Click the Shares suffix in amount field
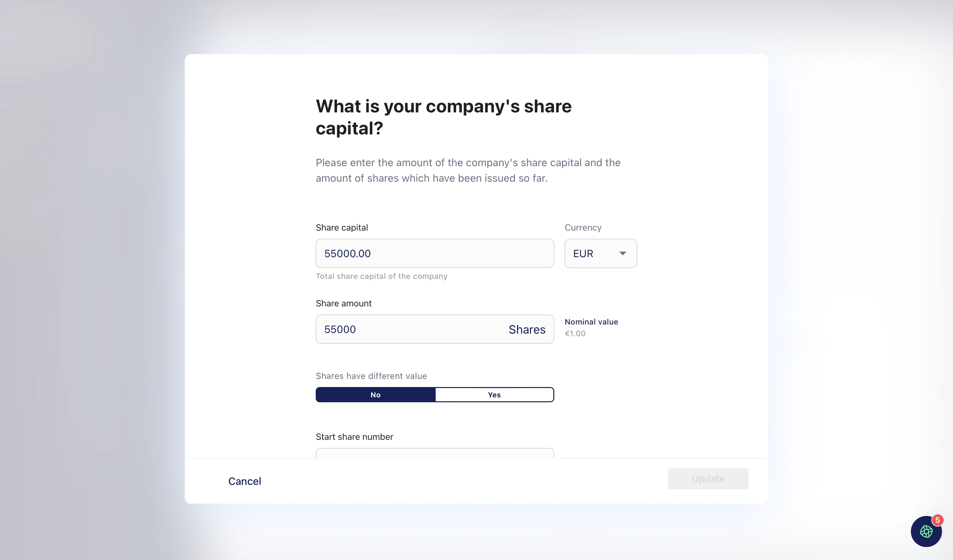 coord(527,329)
